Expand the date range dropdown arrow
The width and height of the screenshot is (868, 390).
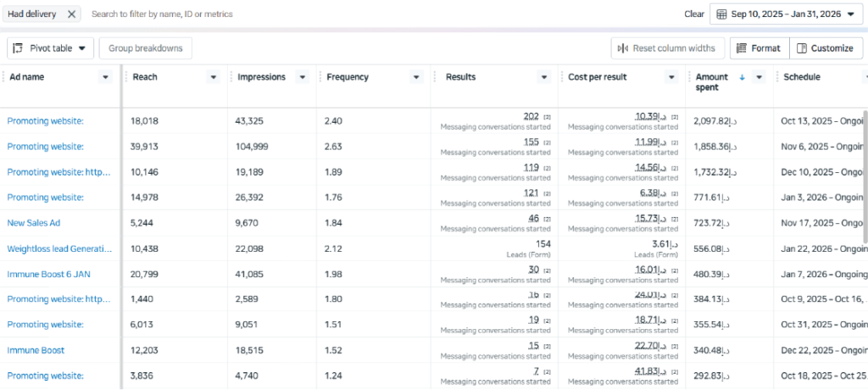coord(851,14)
